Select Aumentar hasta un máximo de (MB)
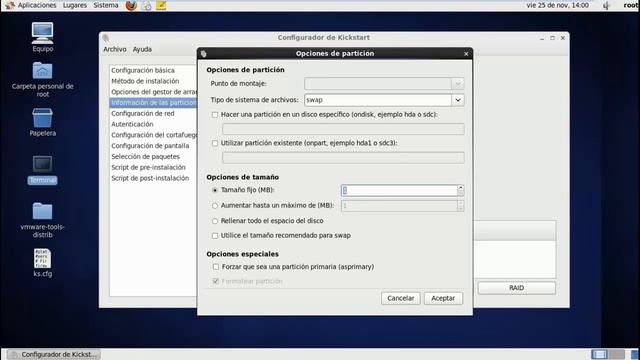This screenshot has width=640, height=360. [215, 206]
